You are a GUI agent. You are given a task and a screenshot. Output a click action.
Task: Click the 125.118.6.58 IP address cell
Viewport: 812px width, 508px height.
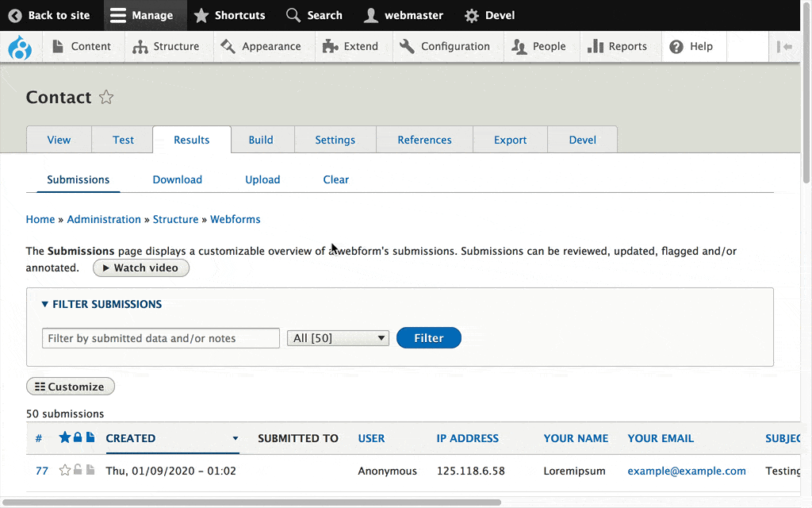tap(471, 471)
